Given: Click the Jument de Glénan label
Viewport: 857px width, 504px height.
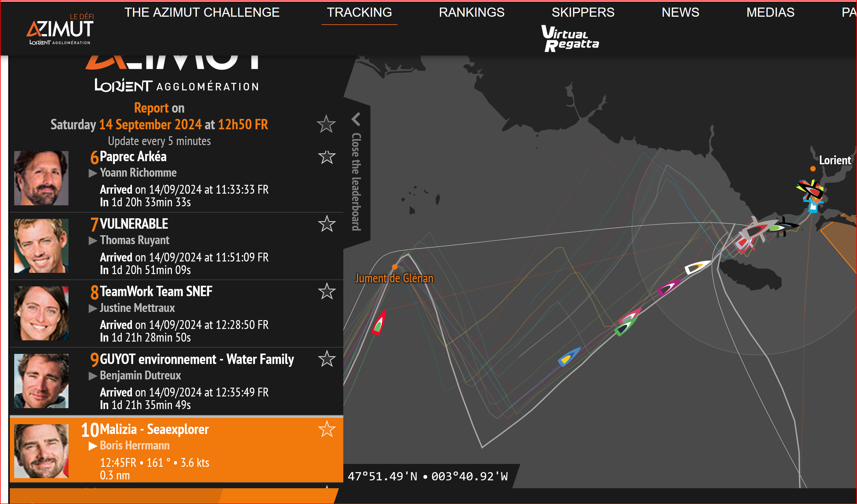Looking at the screenshot, I should [x=394, y=278].
